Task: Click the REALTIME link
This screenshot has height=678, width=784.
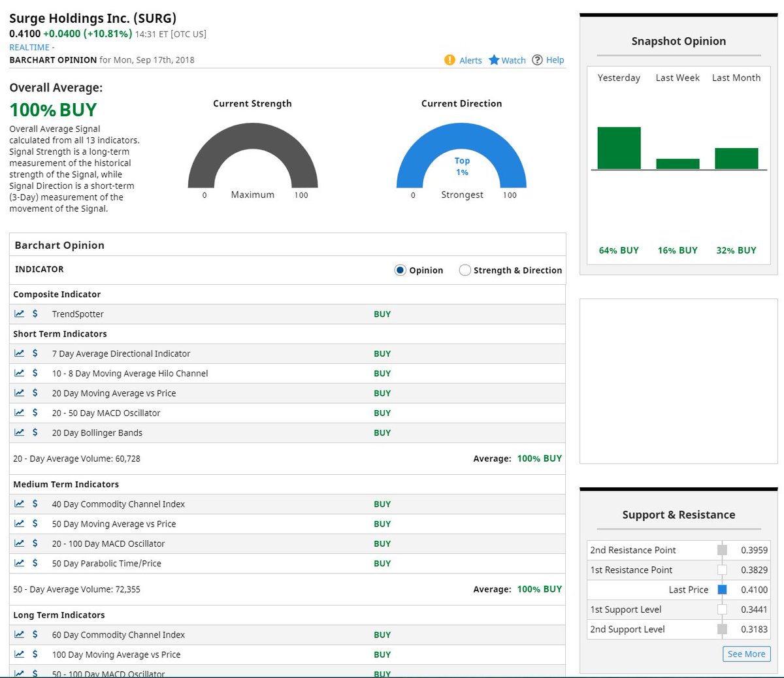Action: pos(29,47)
